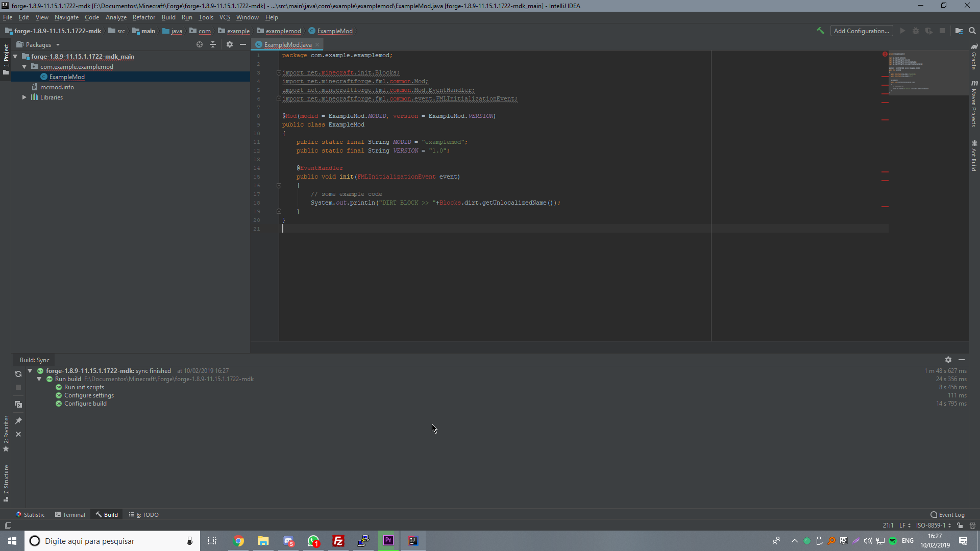
Task: Click the locate/scroll from source icon
Action: point(200,44)
